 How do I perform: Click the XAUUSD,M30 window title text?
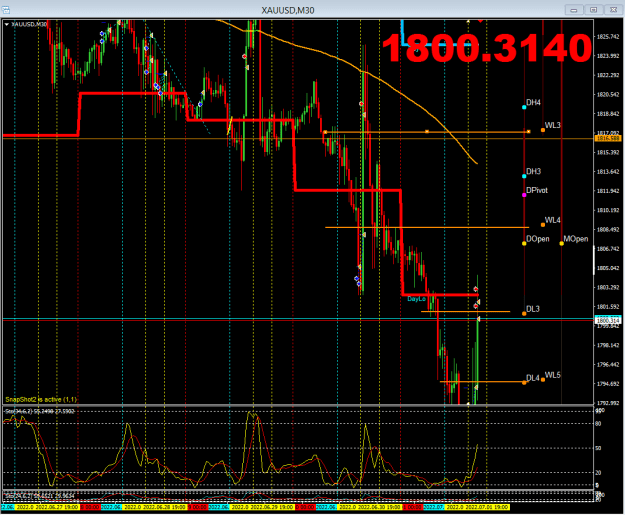pos(288,10)
